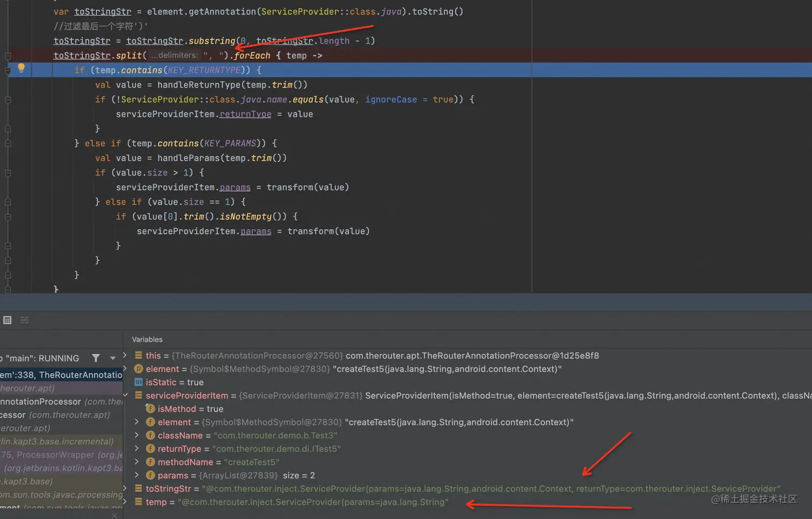Expand the className field node
This screenshot has height=519, width=812.
[x=137, y=435]
